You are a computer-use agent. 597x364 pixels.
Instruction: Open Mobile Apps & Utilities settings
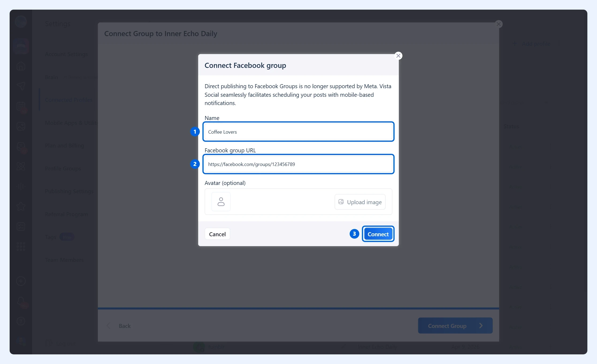coord(71,123)
